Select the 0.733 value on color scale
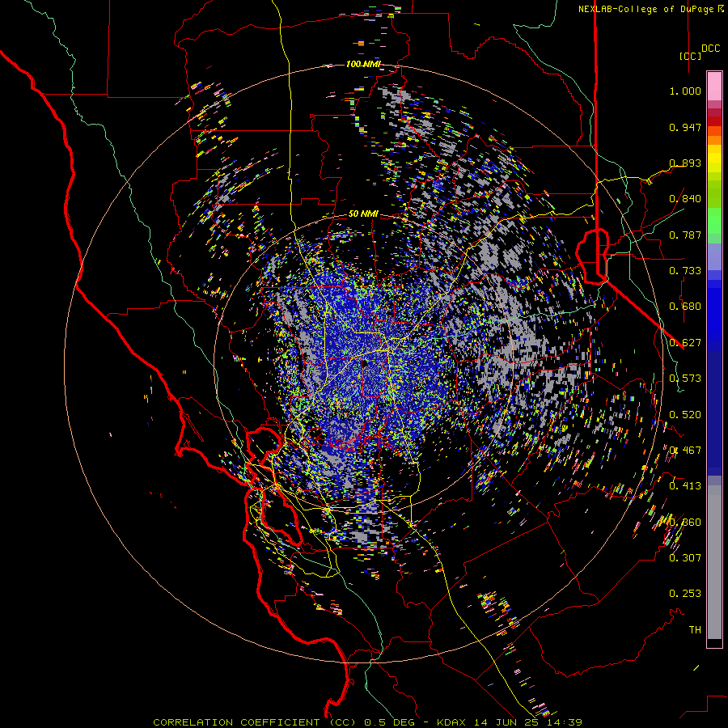This screenshot has width=728, height=728. click(685, 271)
